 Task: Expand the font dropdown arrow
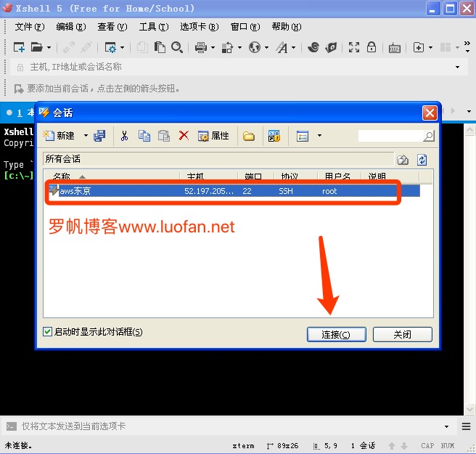coord(294,48)
